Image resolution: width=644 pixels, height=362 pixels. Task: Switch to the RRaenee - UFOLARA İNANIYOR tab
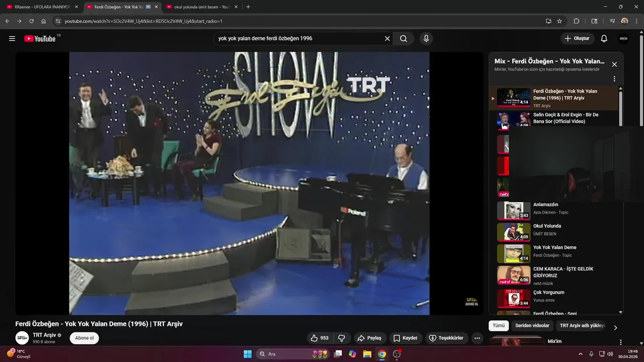[x=43, y=7]
